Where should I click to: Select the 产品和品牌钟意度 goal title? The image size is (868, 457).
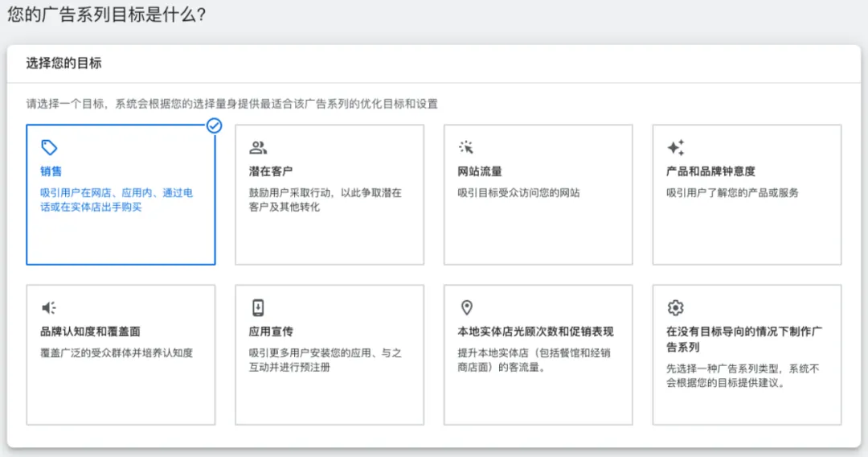point(710,171)
